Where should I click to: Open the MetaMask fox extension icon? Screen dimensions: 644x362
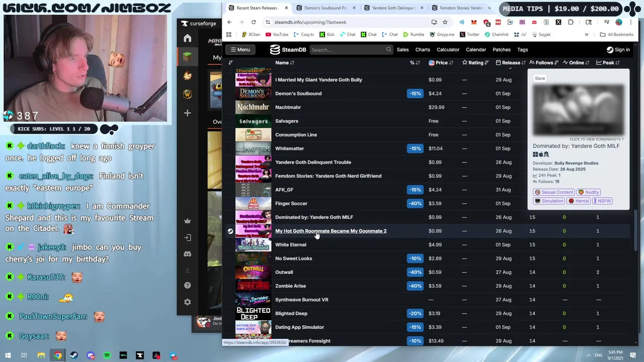point(474,22)
